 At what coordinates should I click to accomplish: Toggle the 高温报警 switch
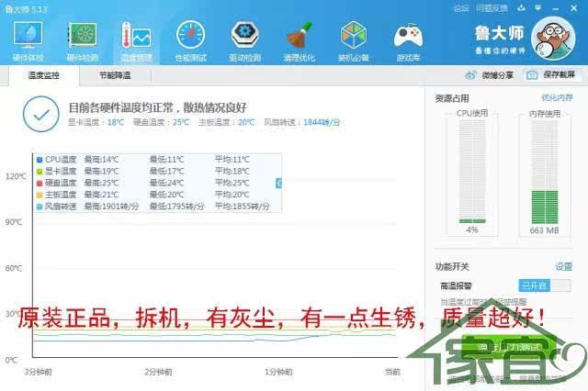(545, 285)
